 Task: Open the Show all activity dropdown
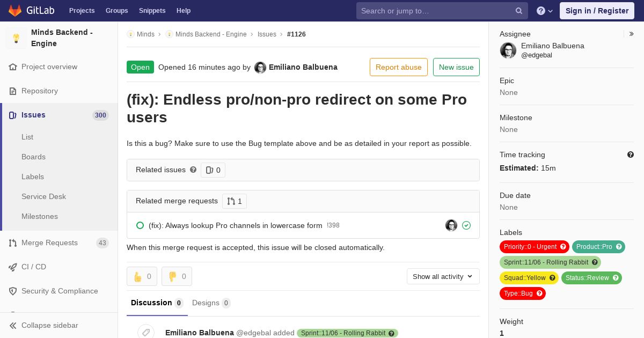443,276
